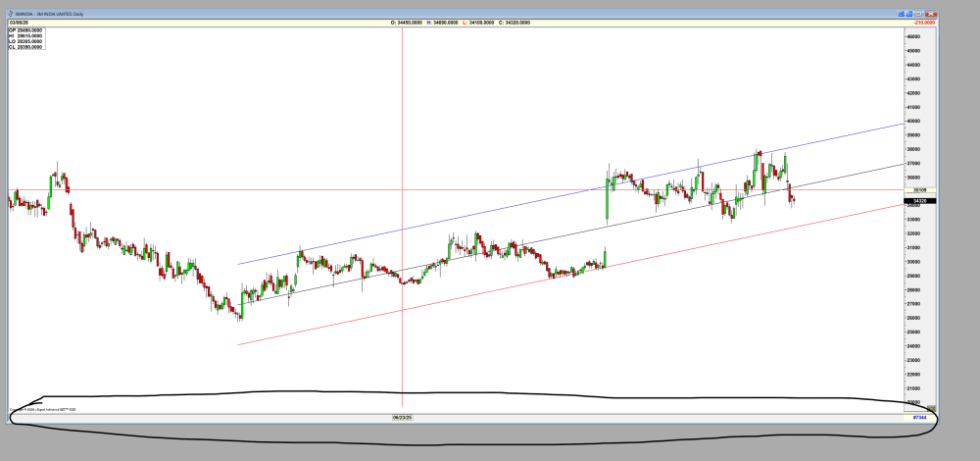Click the black 34320 current price tag

pos(919,200)
